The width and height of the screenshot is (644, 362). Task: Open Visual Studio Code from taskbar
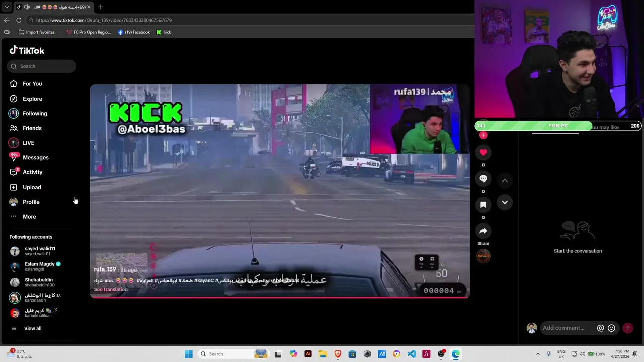coord(412,354)
